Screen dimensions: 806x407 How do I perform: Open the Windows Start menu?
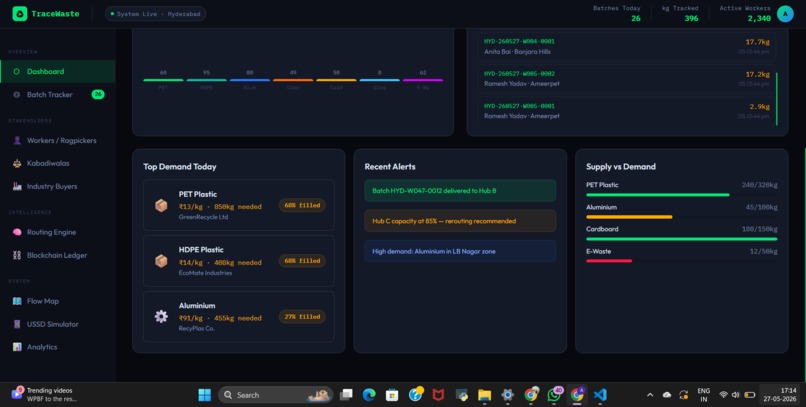(x=205, y=395)
